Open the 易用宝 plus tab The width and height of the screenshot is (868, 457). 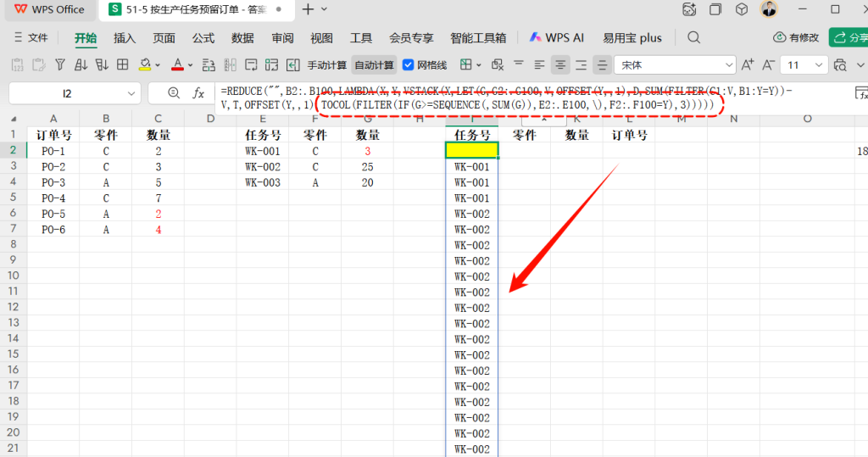coord(632,37)
